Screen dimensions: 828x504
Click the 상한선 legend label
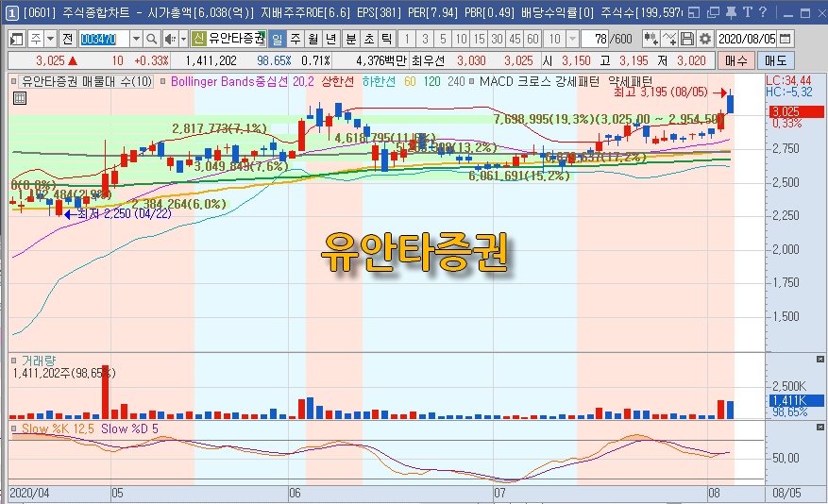(x=338, y=82)
